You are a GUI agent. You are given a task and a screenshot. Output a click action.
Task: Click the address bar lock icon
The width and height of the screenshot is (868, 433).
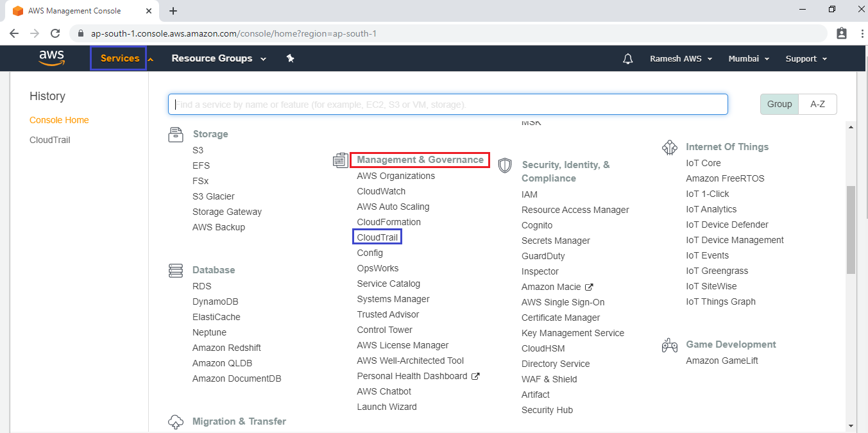(x=81, y=33)
